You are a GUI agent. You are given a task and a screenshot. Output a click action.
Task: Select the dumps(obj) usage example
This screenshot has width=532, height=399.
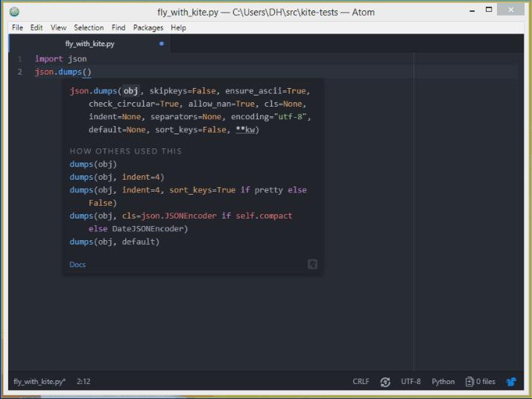point(93,164)
